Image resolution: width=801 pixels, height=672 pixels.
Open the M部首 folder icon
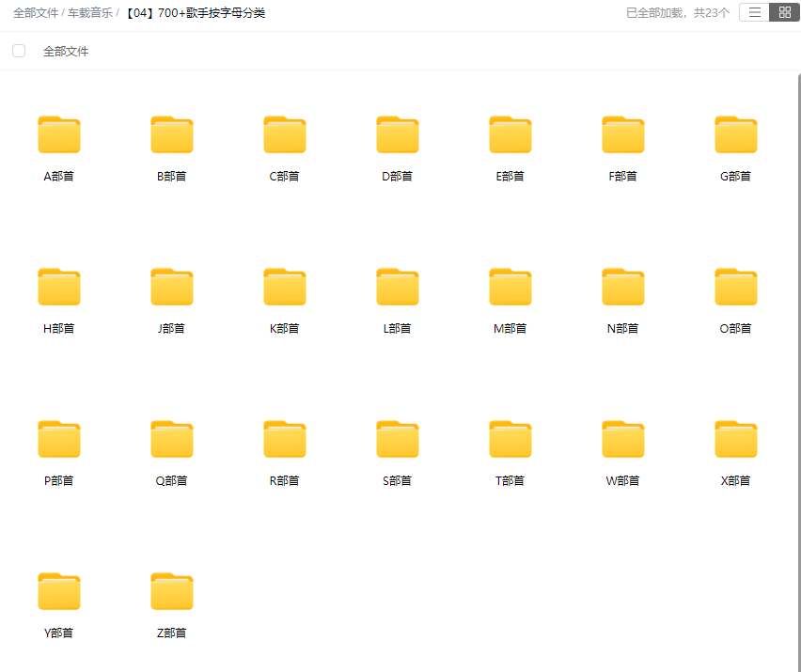[510, 287]
